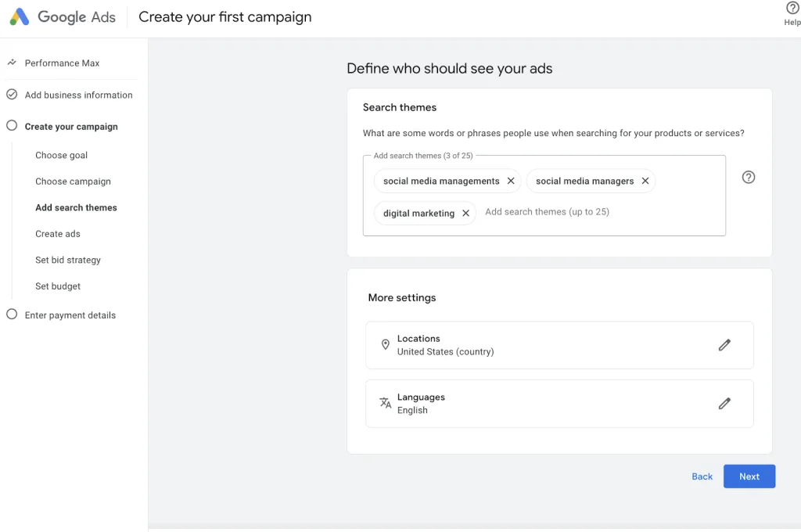The height and width of the screenshot is (532, 801).
Task: Click the blue Next button
Action: [749, 476]
